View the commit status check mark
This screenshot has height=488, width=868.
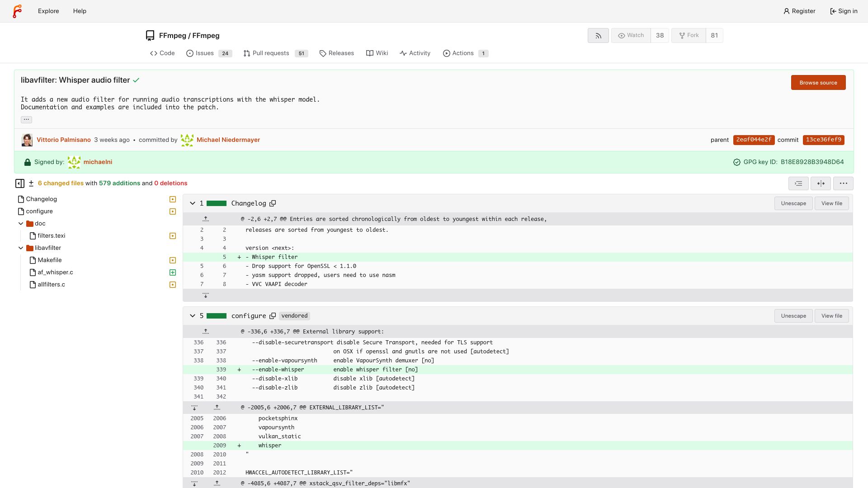(136, 80)
